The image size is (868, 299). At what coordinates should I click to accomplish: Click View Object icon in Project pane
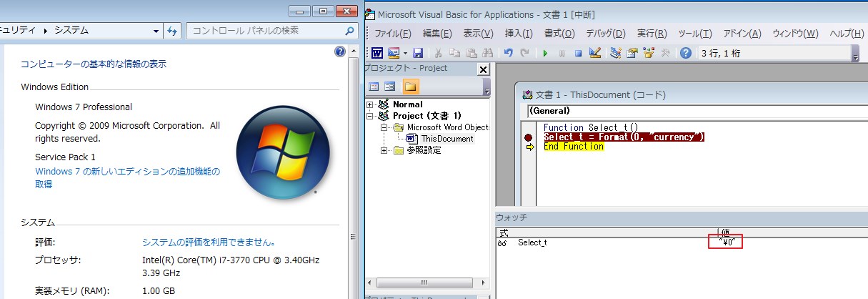pos(390,87)
